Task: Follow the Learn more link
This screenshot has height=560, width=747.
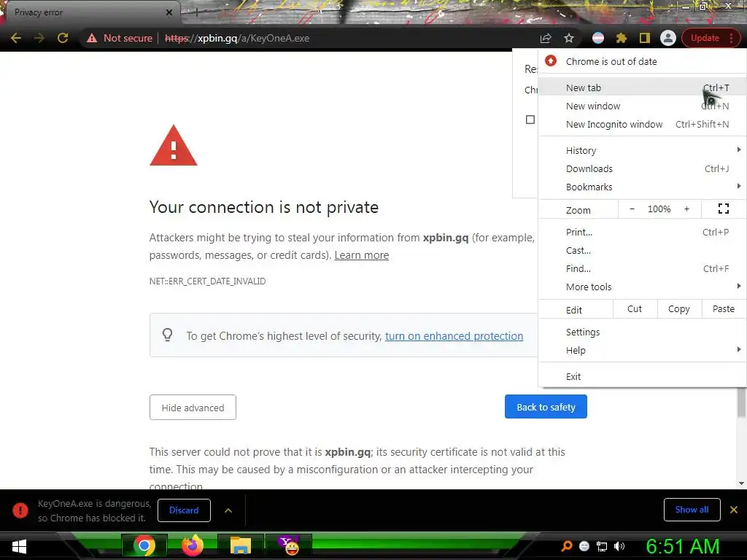Action: tap(362, 255)
